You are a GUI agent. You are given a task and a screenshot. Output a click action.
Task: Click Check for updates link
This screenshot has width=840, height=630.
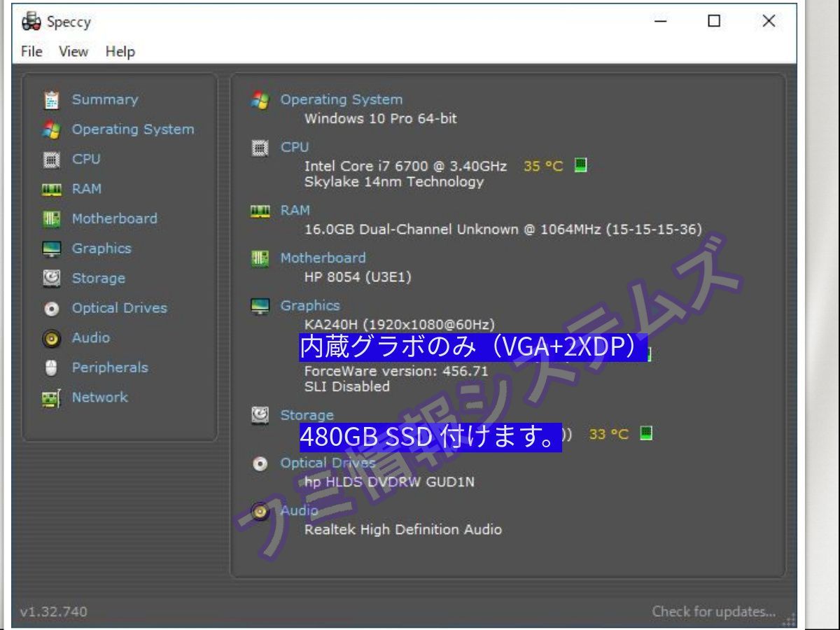coord(714,611)
